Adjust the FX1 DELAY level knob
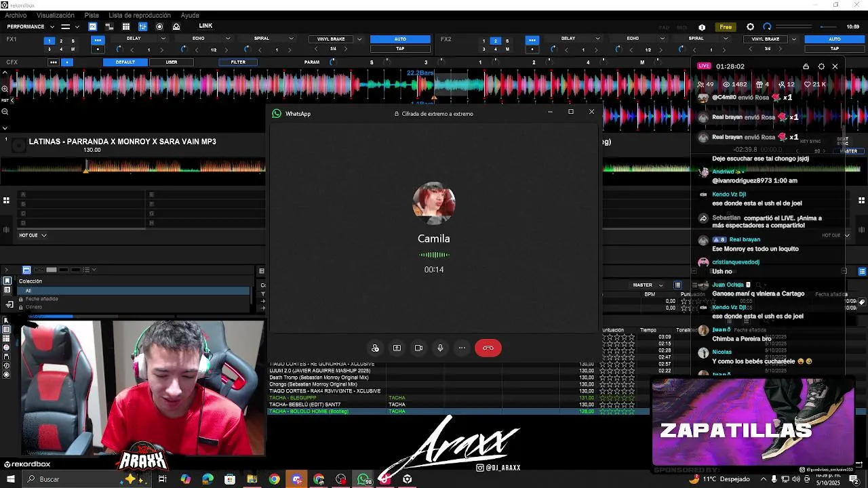This screenshot has width=868, height=488. click(119, 49)
